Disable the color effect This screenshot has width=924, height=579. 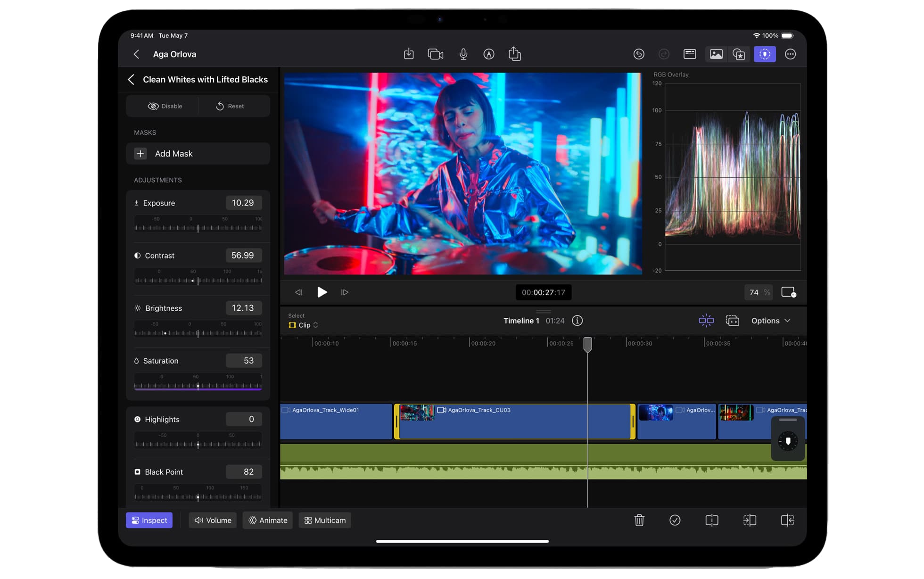(165, 106)
